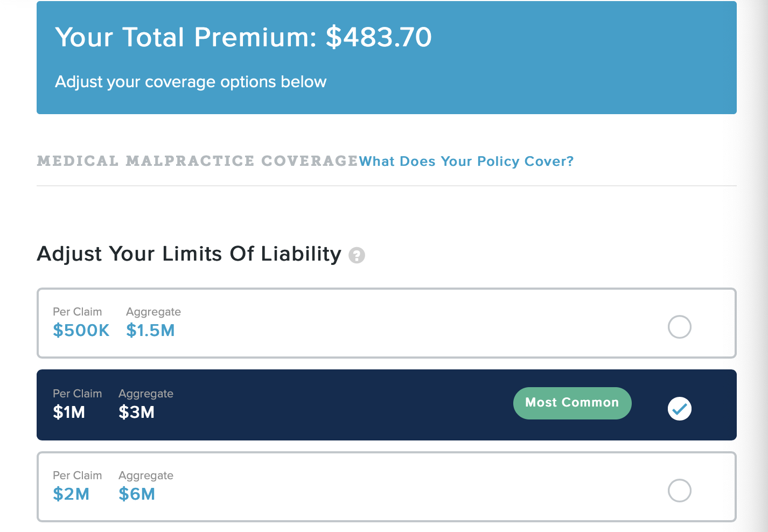Click the $1.5M aggregate amount
This screenshot has width=768, height=532.
coord(150,331)
